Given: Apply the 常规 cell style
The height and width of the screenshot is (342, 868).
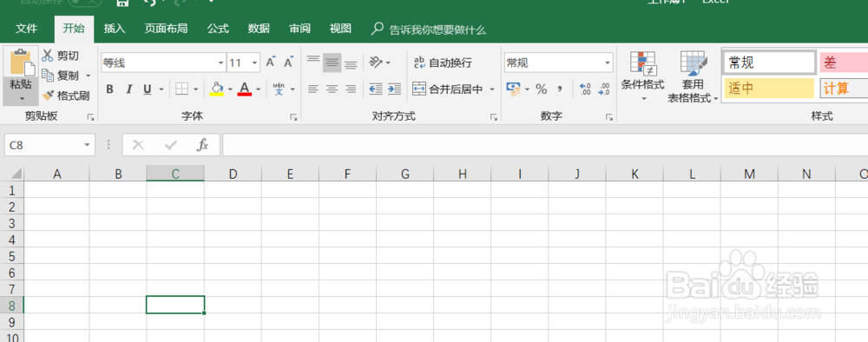Looking at the screenshot, I should 769,62.
